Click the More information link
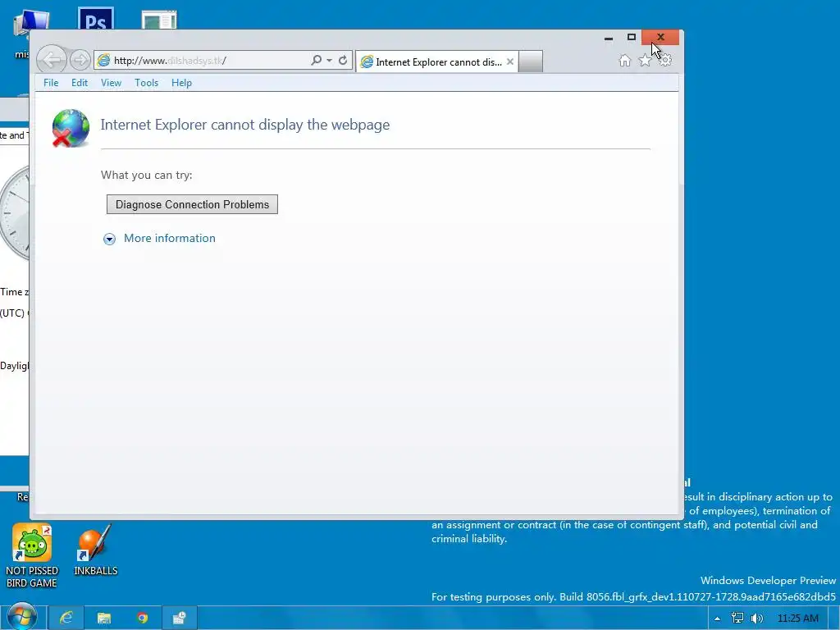 point(169,239)
